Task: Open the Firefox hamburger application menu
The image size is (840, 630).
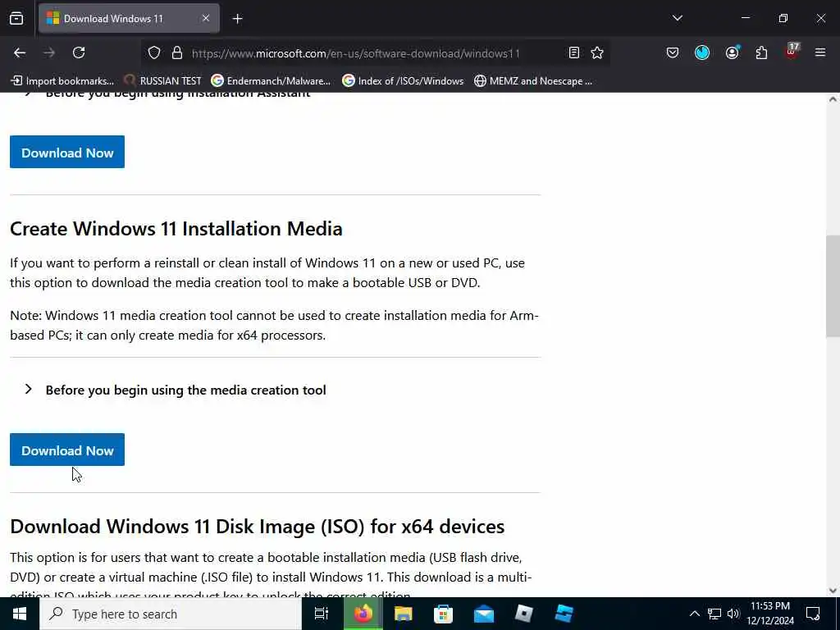Action: pyautogui.click(x=819, y=52)
